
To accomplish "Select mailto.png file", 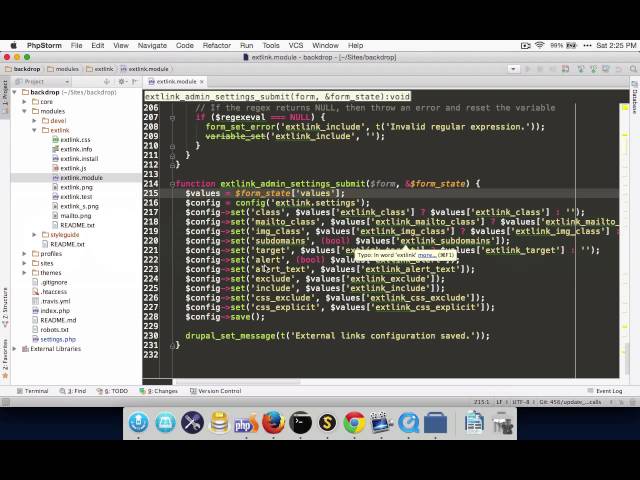I will coord(72,216).
